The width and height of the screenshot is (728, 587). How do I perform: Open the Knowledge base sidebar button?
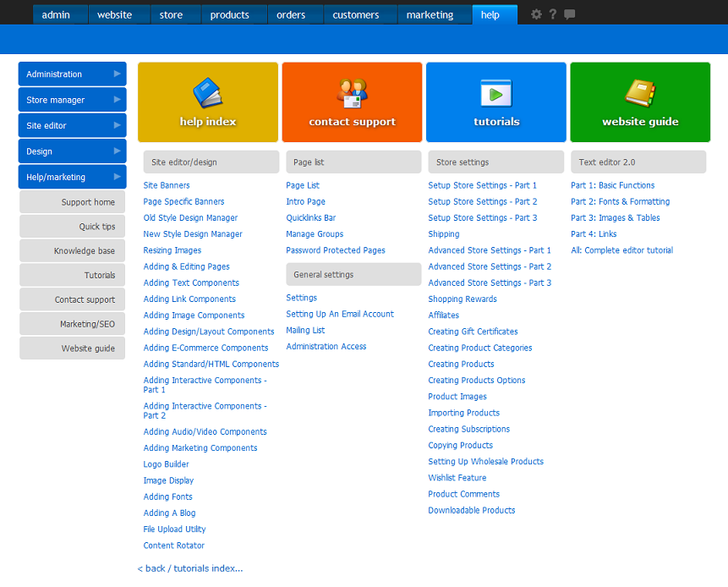click(73, 251)
